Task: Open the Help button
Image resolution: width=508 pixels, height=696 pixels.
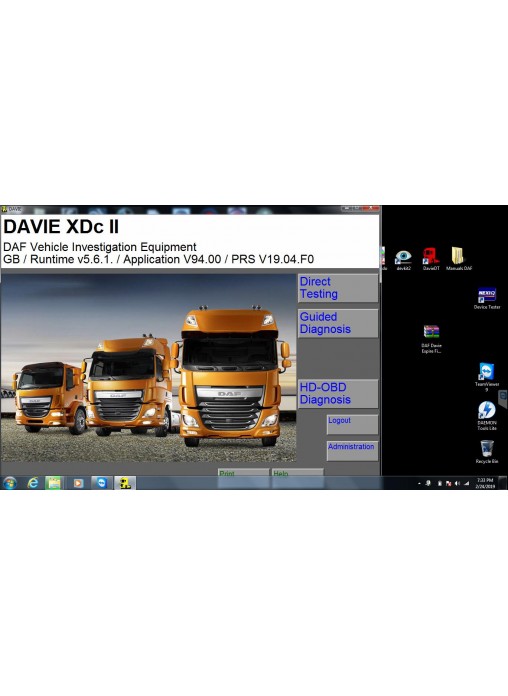Action: coord(298,472)
